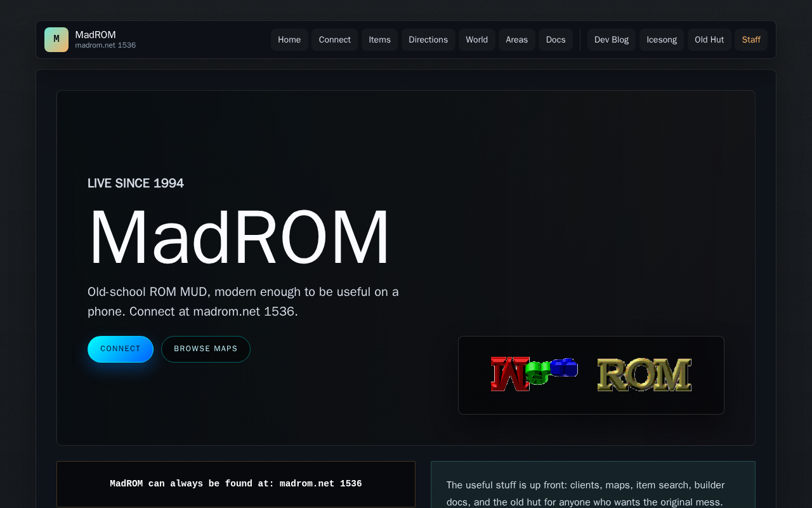Click the MadROM gradient M logo icon
This screenshot has width=812, height=508.
[56, 39]
